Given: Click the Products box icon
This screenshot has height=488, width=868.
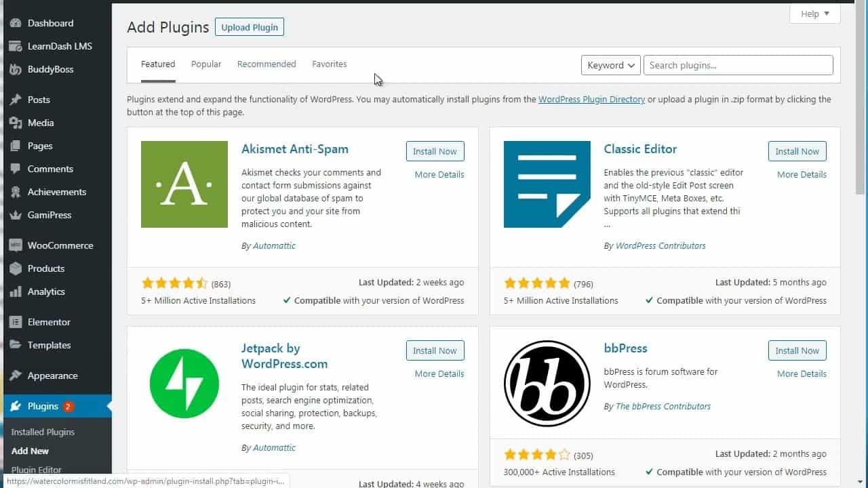Looking at the screenshot, I should (x=16, y=268).
